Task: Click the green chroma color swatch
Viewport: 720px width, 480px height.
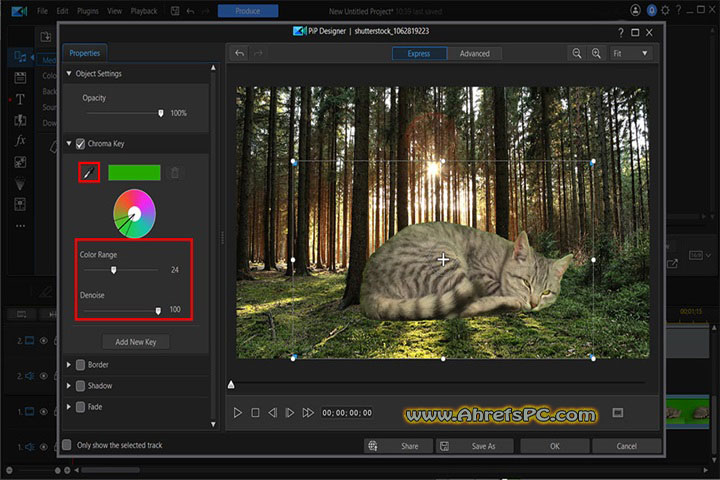Action: point(134,173)
